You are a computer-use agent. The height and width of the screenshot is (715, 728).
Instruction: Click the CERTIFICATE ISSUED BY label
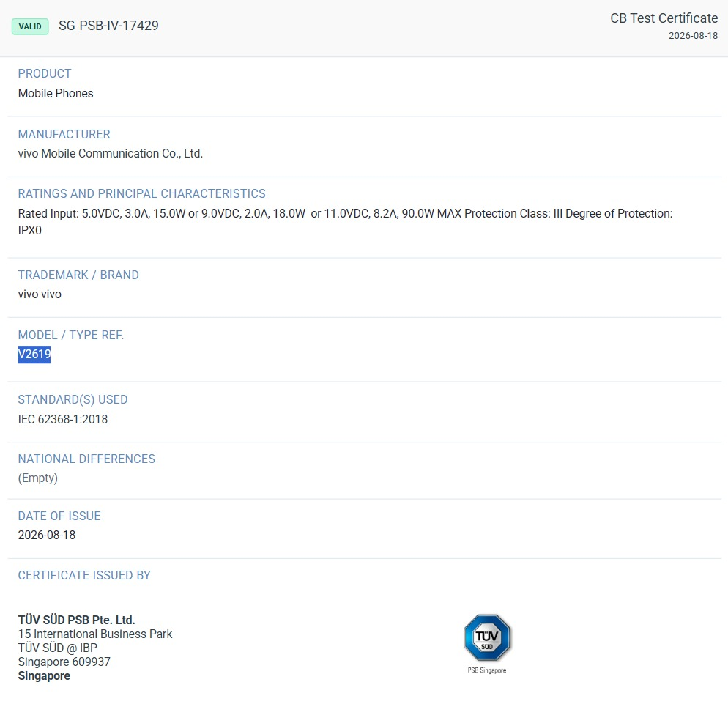click(84, 575)
